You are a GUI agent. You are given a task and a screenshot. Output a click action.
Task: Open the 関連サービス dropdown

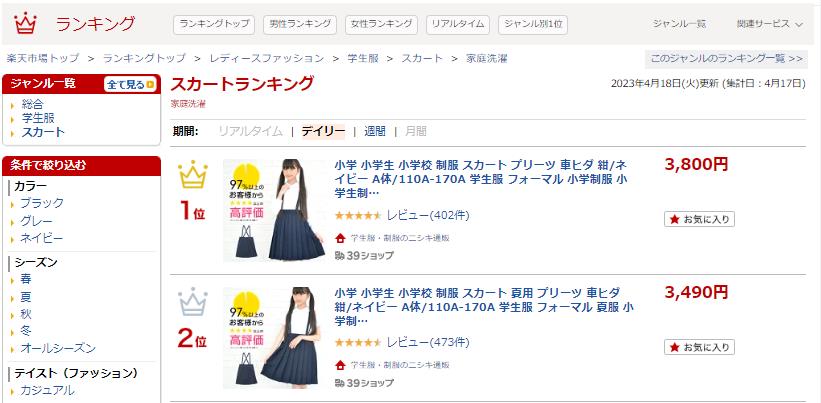pos(770,24)
